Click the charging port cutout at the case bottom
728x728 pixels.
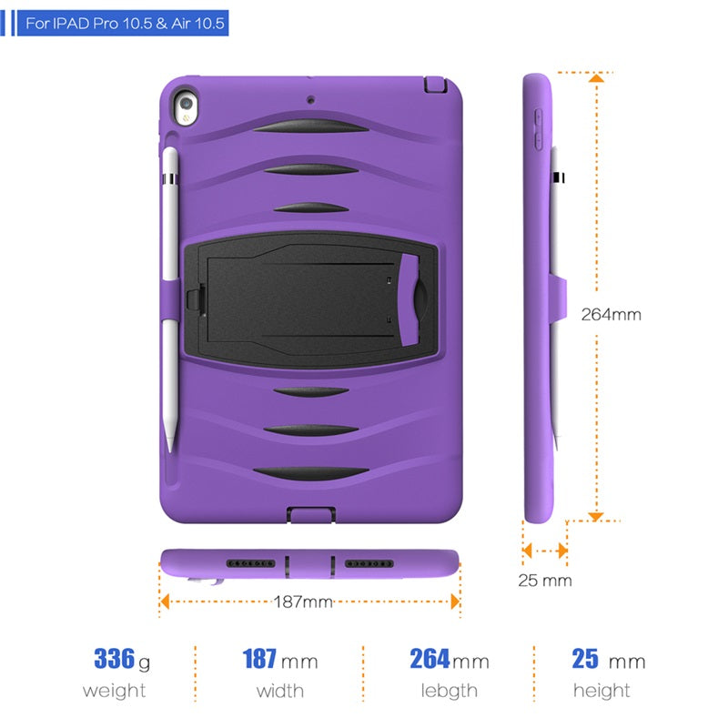coord(310,515)
